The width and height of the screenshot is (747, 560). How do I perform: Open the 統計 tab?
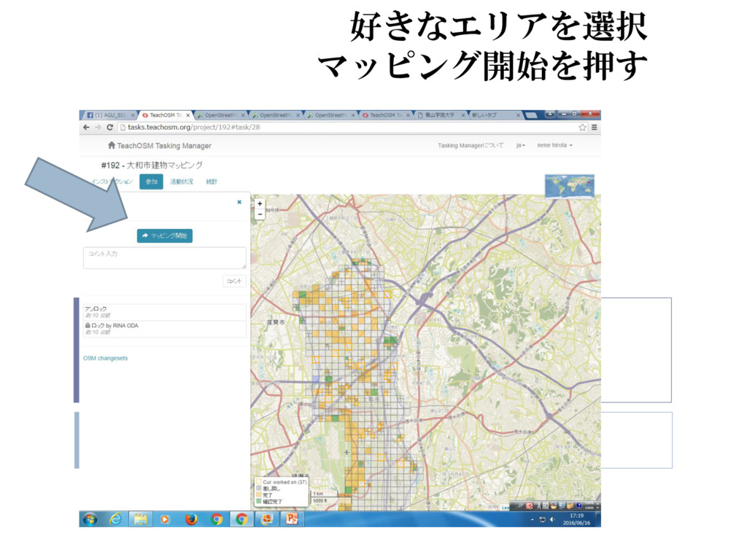212,182
